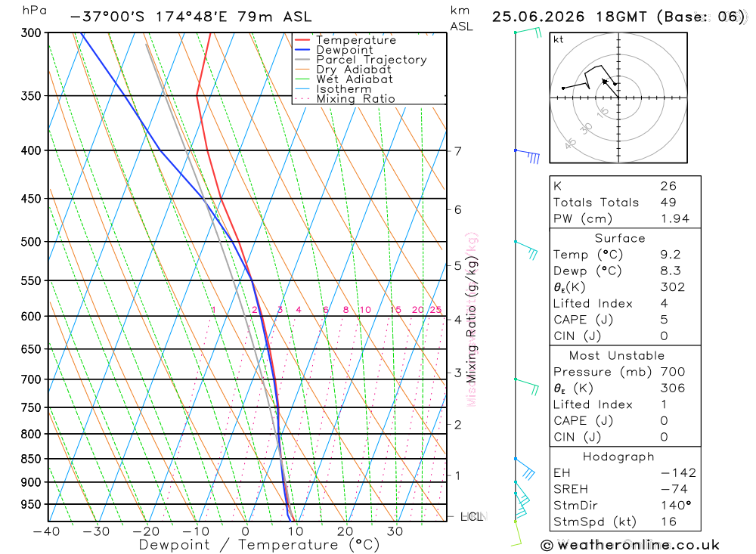Click the Most Unstable theta-E value 306

coord(673,388)
